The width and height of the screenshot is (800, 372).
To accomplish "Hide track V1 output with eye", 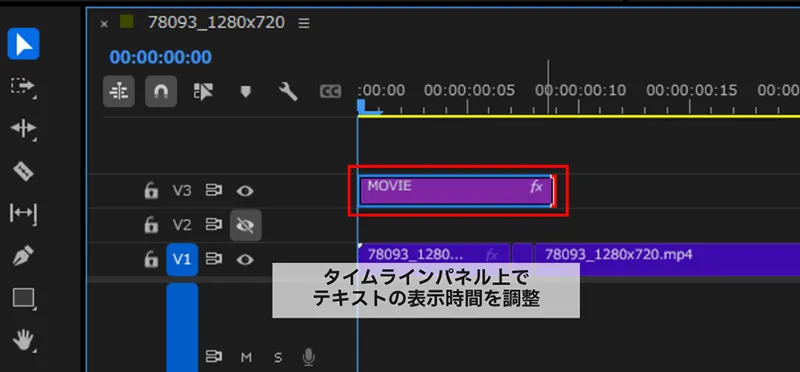I will [x=245, y=260].
